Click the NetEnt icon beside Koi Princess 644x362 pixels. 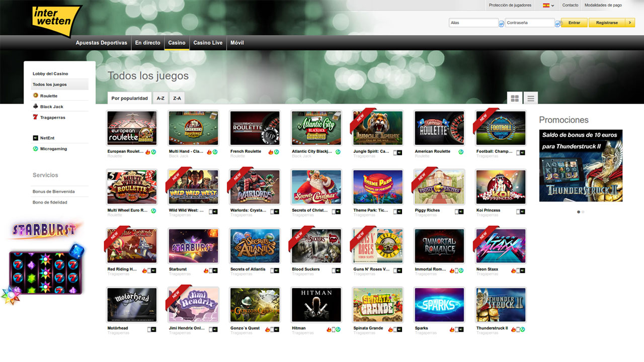[522, 211]
